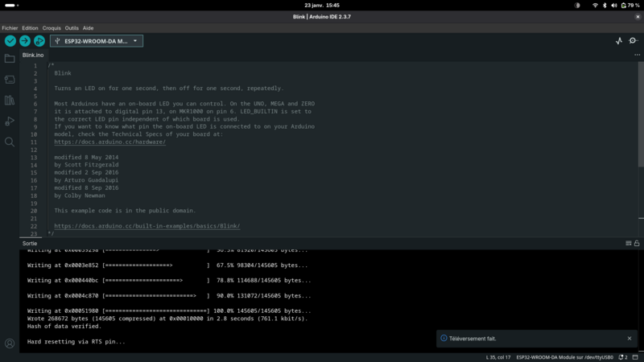Screen dimensions: 644x362
Task: Clear the output panel
Action: (x=629, y=244)
